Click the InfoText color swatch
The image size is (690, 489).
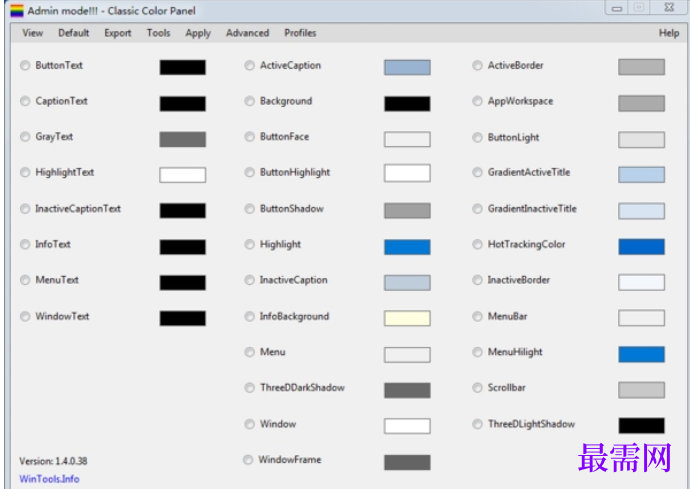click(x=183, y=247)
